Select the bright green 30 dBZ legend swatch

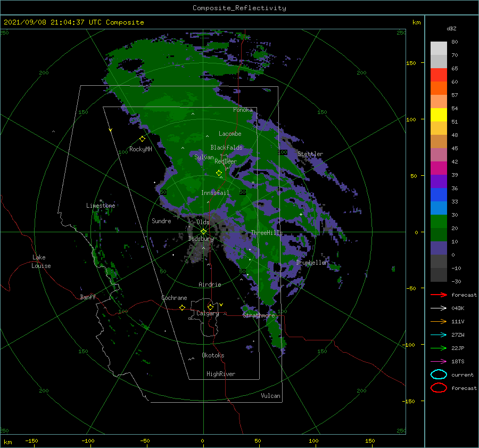pos(439,221)
